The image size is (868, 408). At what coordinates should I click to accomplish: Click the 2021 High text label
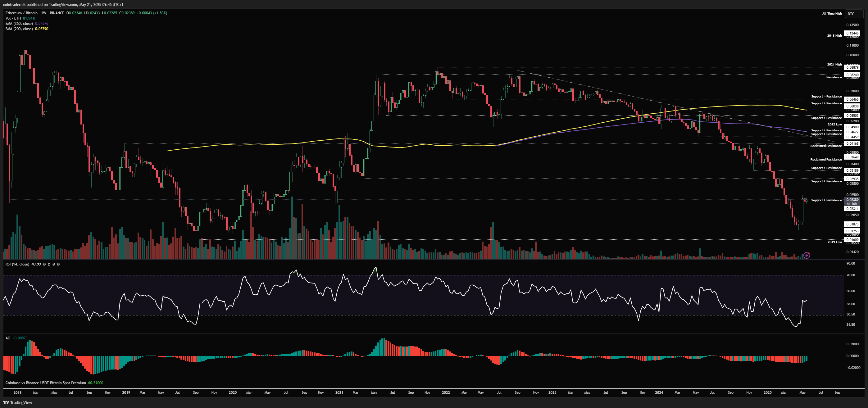[834, 65]
